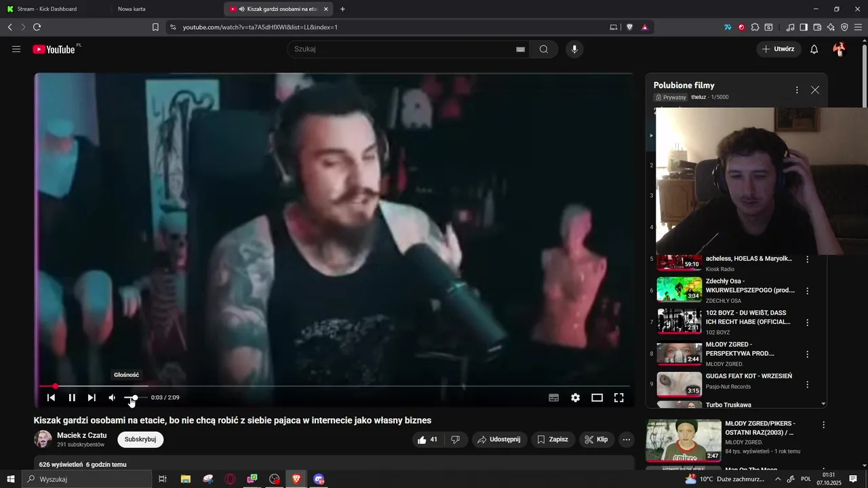The height and width of the screenshot is (488, 868).
Task: Open the Maciek z Czatu channel link
Action: tap(81, 435)
